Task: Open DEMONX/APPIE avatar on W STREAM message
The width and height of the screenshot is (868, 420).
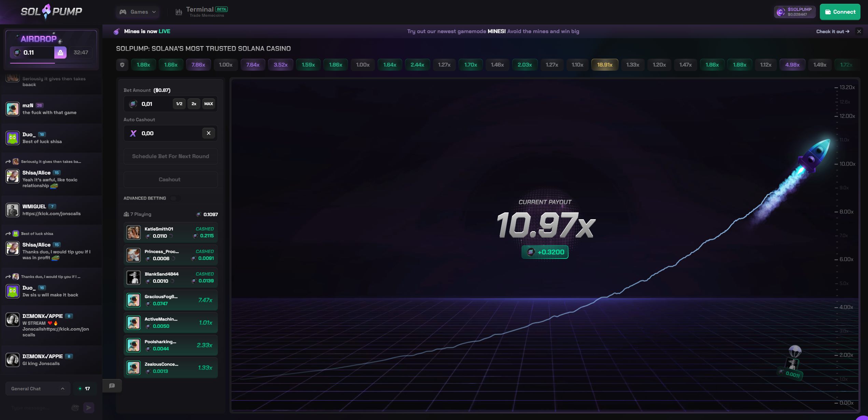Action: coord(13,320)
